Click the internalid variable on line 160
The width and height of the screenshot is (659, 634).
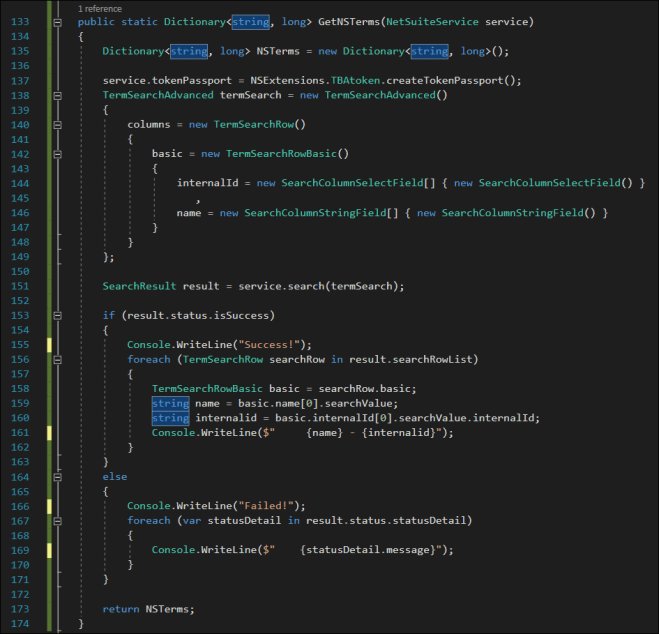(x=226, y=418)
